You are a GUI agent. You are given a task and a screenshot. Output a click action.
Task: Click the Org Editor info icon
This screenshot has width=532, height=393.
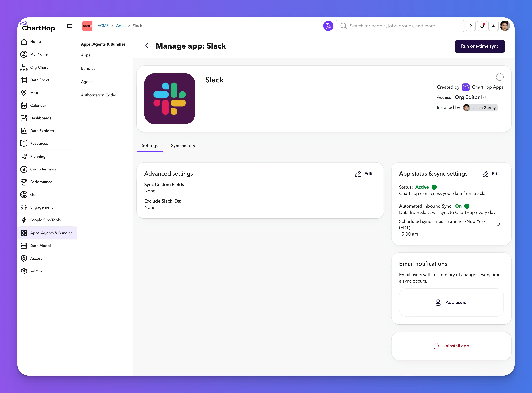pyautogui.click(x=483, y=97)
